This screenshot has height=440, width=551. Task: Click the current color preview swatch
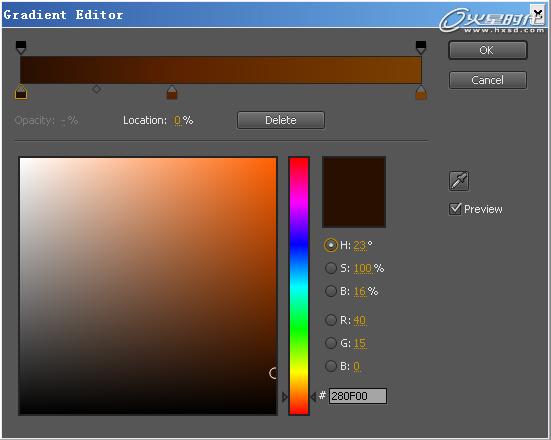point(354,192)
